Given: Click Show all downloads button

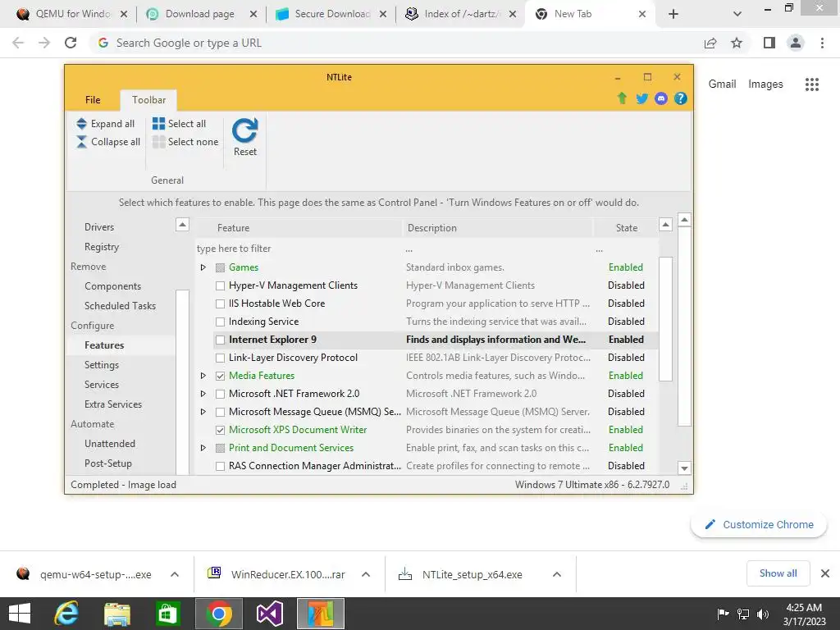Looking at the screenshot, I should point(778,573).
